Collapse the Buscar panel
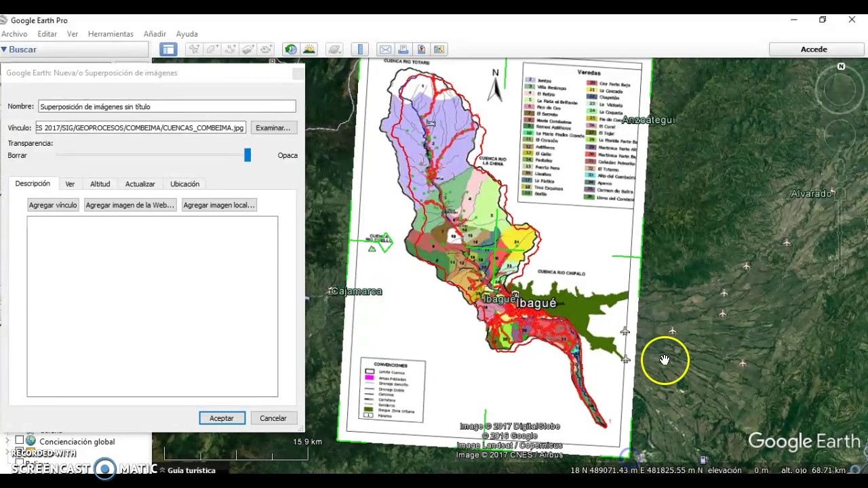This screenshot has width=868, height=488. click(x=4, y=49)
